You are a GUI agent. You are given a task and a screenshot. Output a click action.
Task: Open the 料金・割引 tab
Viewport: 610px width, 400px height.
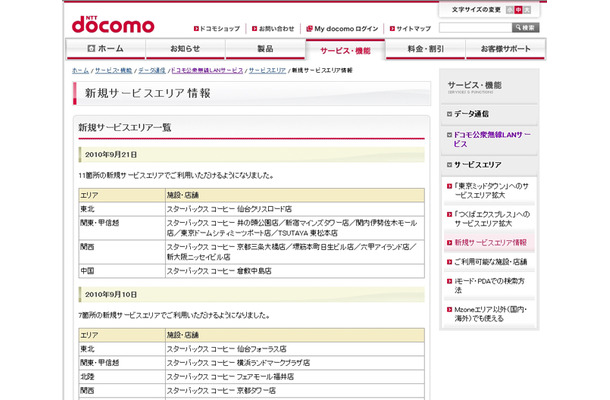426,49
